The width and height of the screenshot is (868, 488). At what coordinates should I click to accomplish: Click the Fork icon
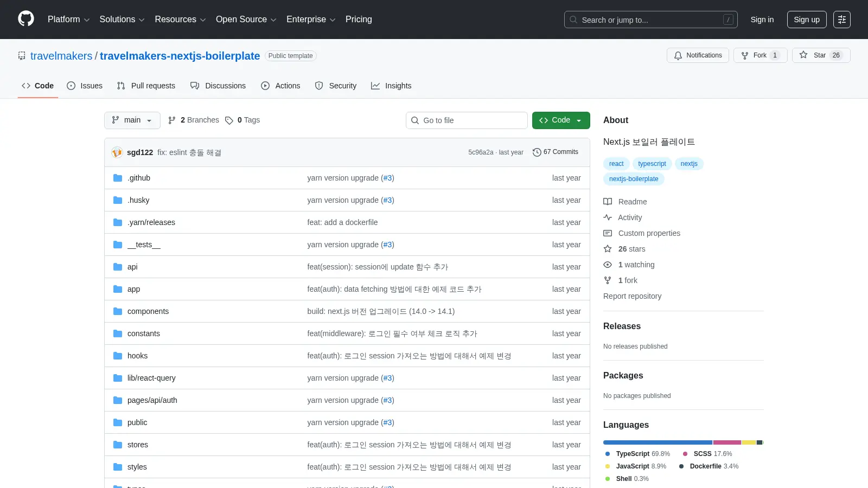click(745, 55)
